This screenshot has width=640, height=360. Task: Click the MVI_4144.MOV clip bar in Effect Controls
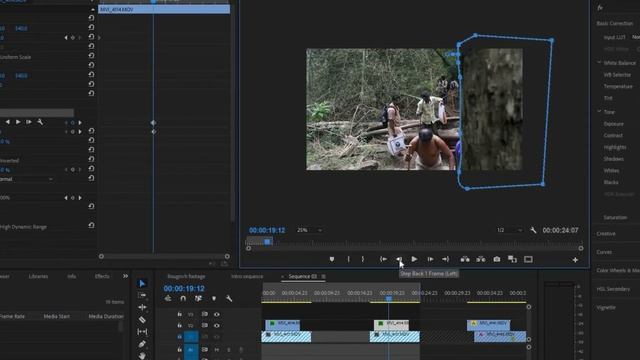click(164, 9)
